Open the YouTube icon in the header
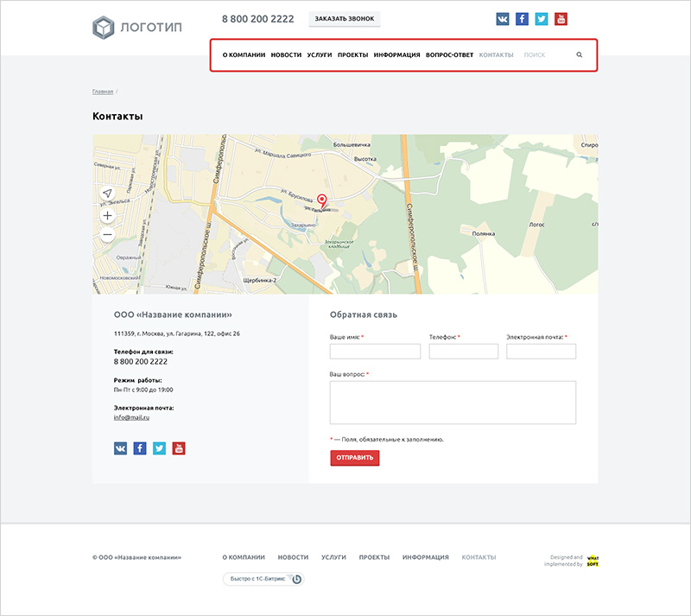This screenshot has height=616, width=691. (561, 19)
